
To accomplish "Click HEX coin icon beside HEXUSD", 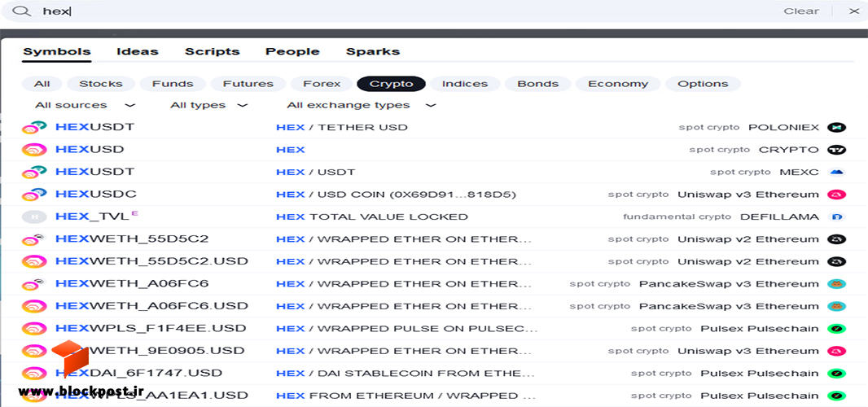I will [x=33, y=150].
